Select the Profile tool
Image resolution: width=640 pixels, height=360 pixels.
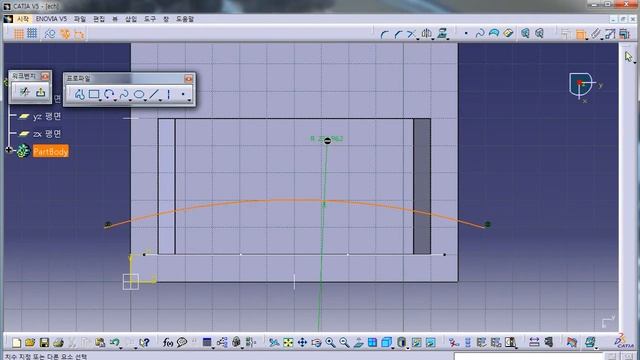click(80, 95)
